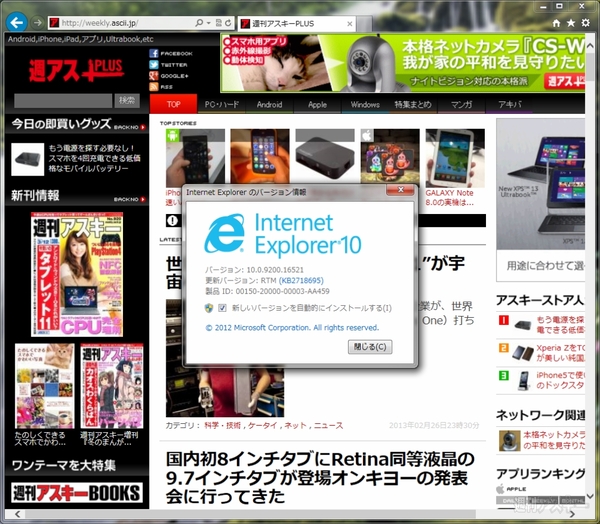Select the PC・ハード navigation tab

[222, 104]
